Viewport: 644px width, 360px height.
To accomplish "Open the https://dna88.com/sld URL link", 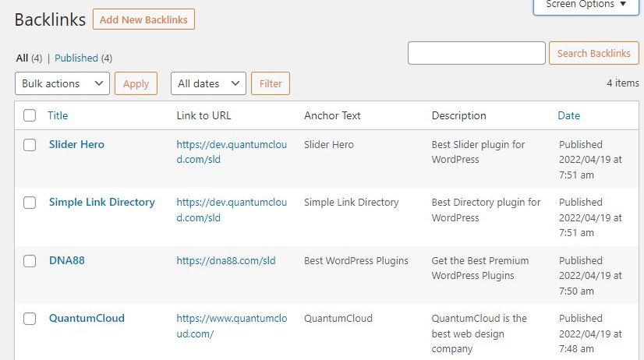I will [226, 261].
